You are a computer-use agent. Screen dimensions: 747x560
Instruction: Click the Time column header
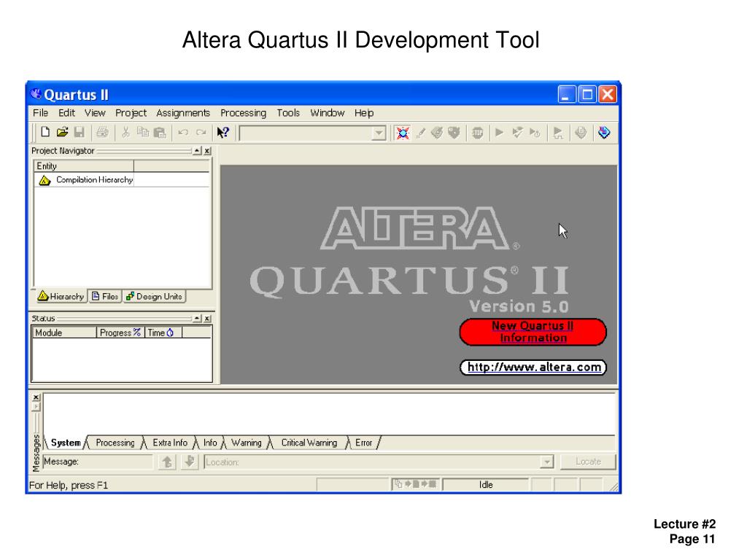(x=163, y=332)
